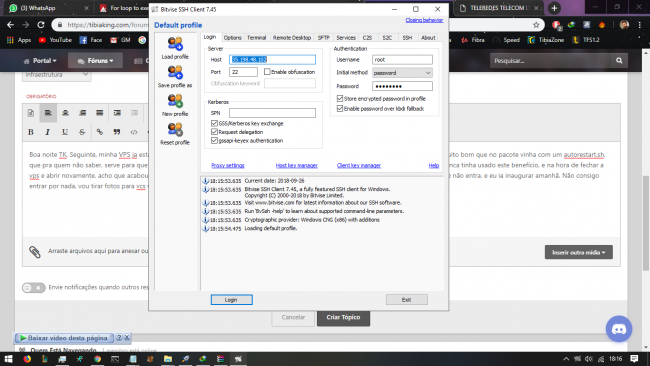The image size is (650, 366).
Task: Toggle Enable password over kbdi fallback
Action: point(340,108)
